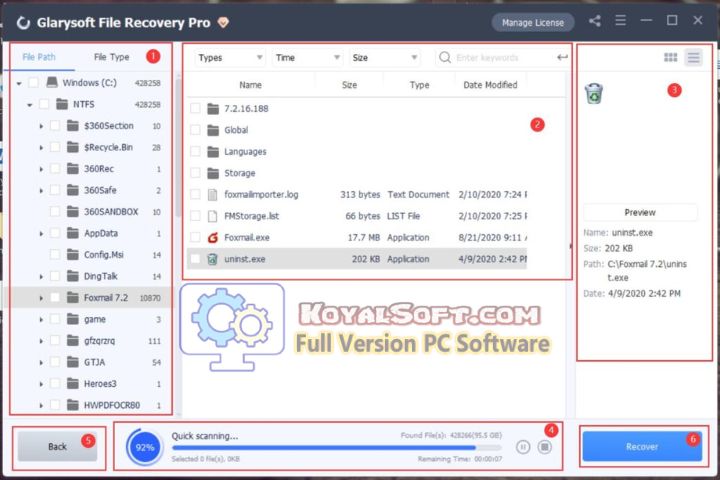Click the search keywords input field
The image size is (720, 480).
tap(504, 58)
